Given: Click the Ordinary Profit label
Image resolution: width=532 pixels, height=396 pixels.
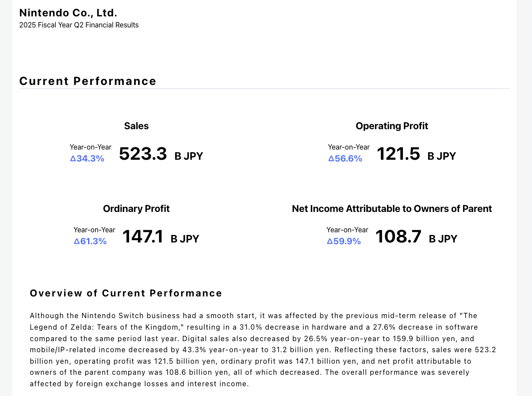Looking at the screenshot, I should coord(136,209).
